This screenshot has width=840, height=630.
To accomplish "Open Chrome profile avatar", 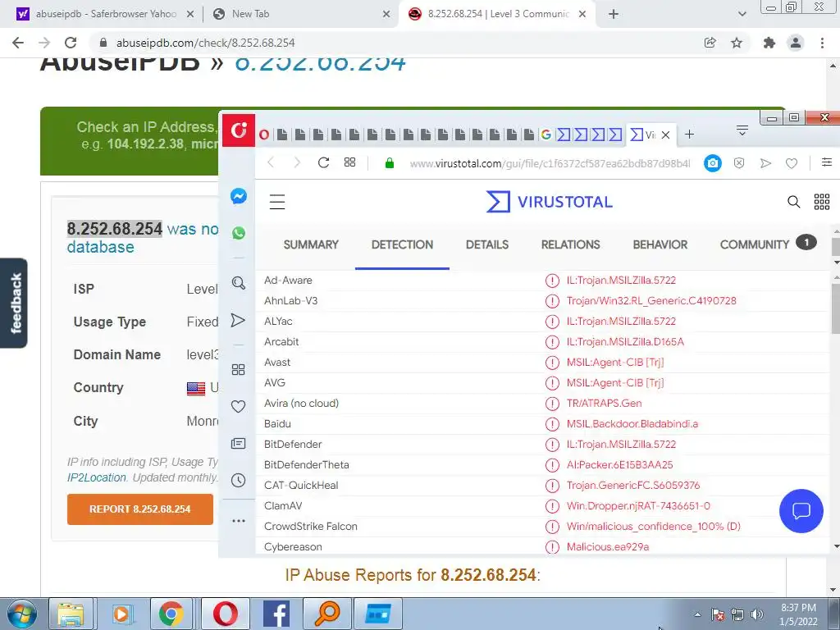I will coord(796,43).
